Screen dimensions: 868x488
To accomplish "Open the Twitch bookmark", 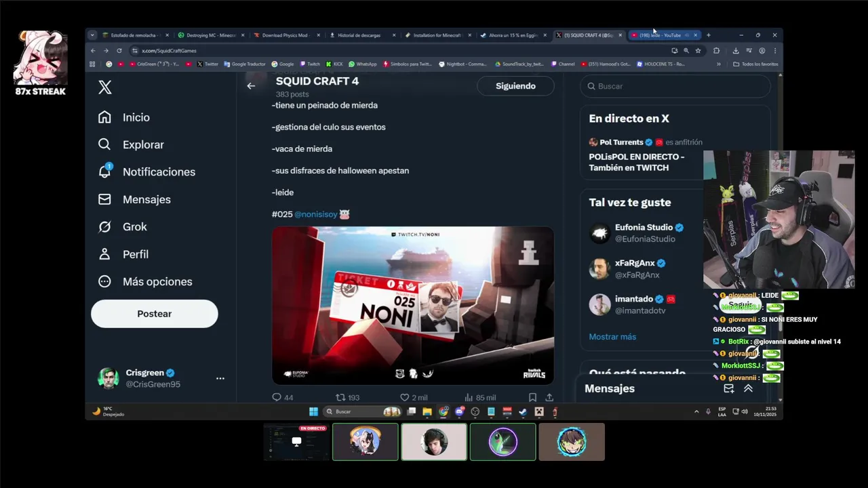I will point(310,64).
